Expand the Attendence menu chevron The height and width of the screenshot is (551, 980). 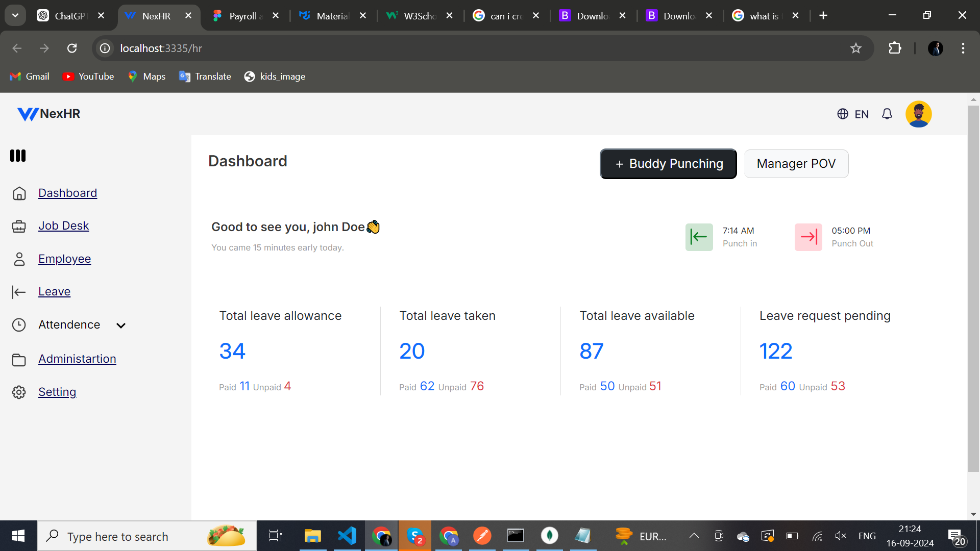121,325
